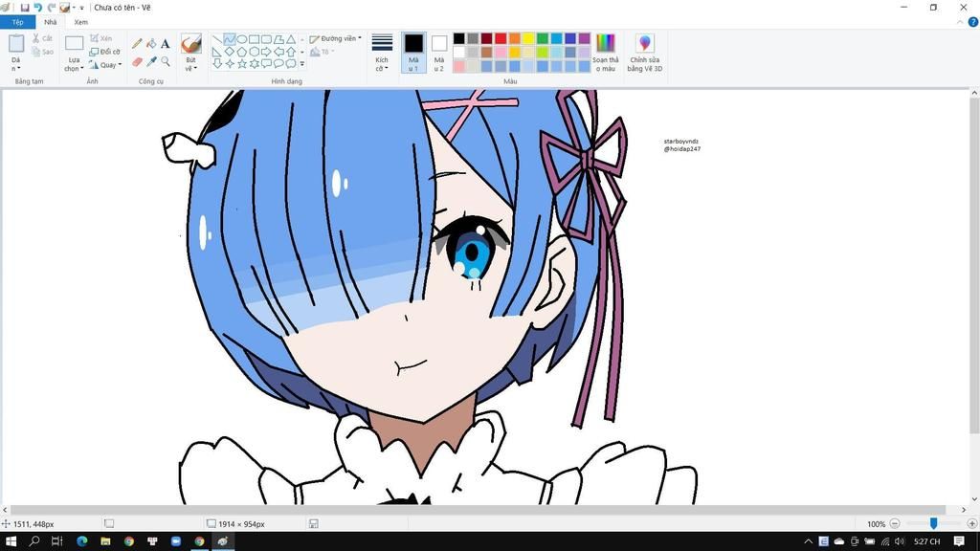980x551 pixels.
Task: Open Customize Quick Access Toolbar dropdown
Action: coord(82,8)
